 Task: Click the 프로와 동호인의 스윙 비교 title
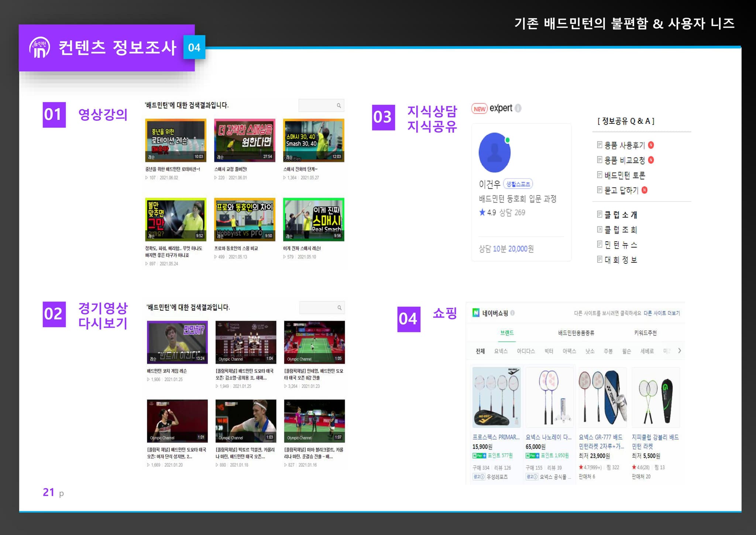click(236, 248)
